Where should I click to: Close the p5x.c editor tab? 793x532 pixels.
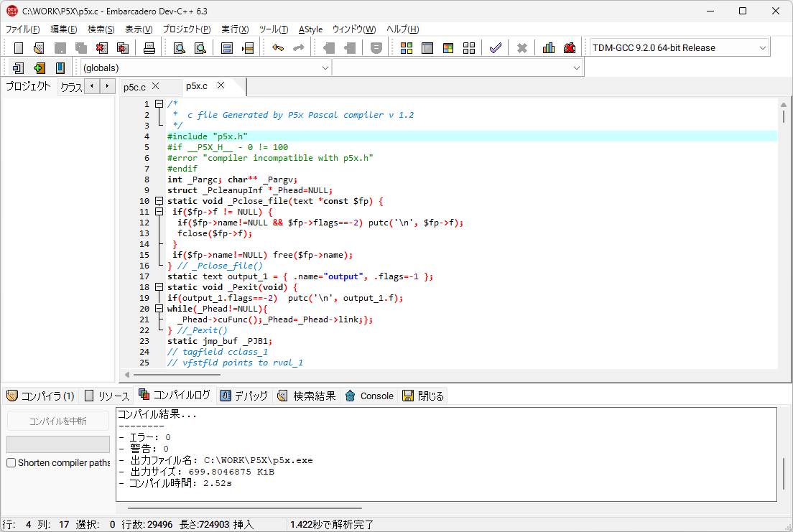[x=221, y=85]
